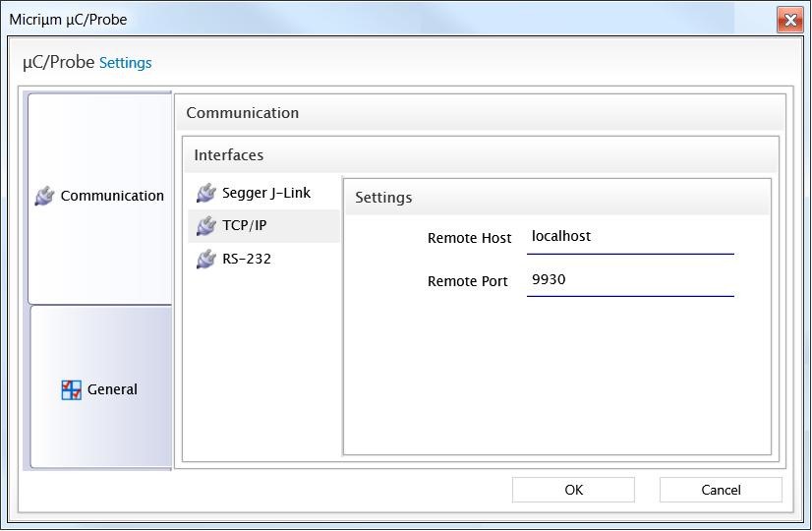
Task: Dismiss the dialog with Cancel
Action: pos(721,490)
